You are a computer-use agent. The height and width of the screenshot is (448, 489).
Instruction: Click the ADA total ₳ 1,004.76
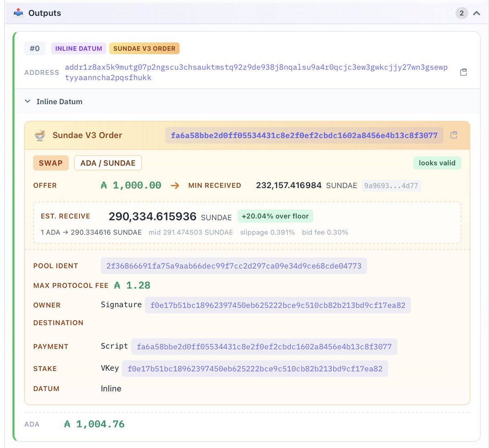[95, 424]
